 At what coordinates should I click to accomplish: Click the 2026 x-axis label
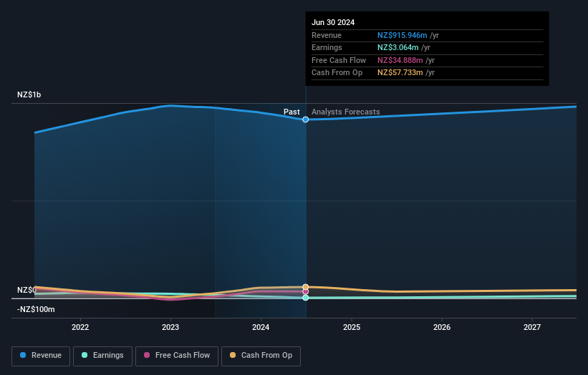442,327
